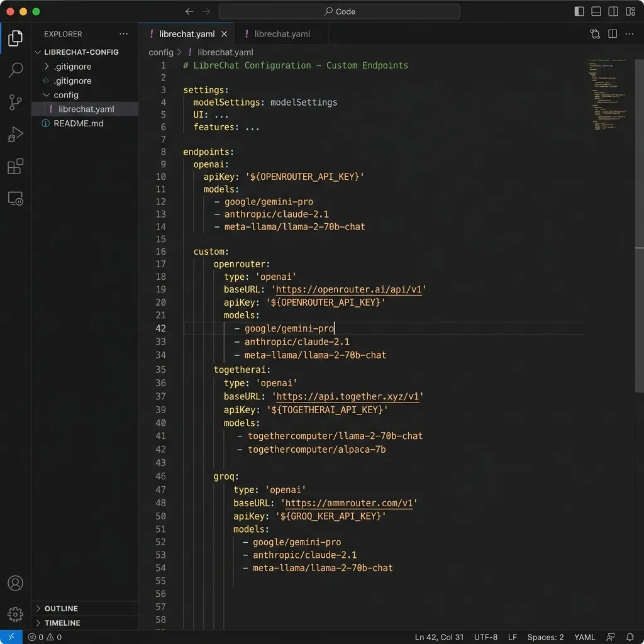Open breadcrumb chevron after config

[x=179, y=52]
